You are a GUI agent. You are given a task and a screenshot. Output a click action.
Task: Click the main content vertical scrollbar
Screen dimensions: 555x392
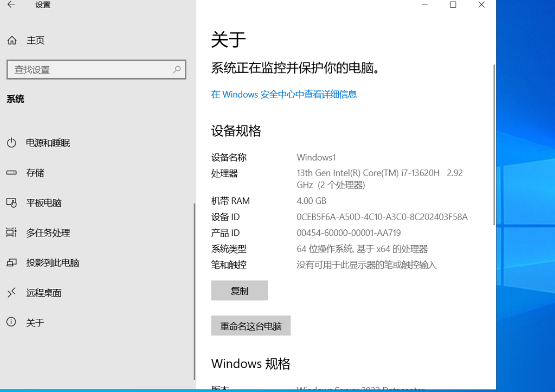tap(494, 144)
